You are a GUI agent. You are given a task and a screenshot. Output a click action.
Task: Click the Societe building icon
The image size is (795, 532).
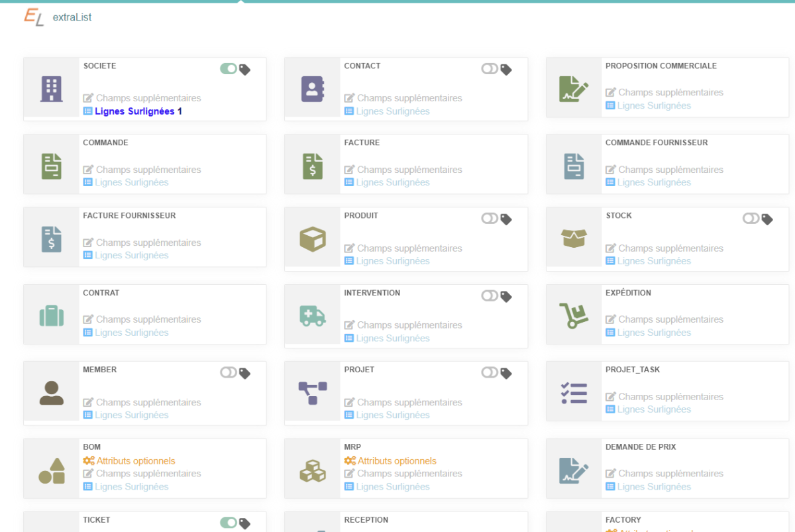52,88
